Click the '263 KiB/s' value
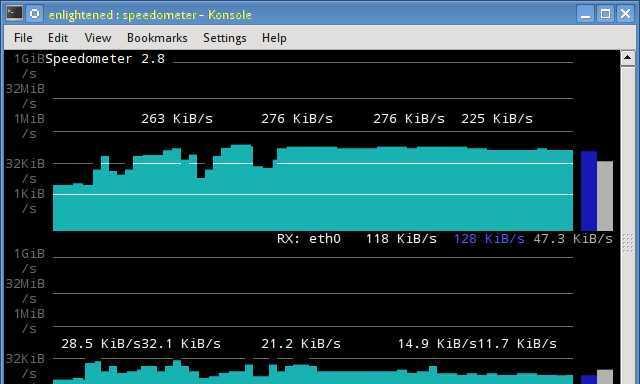 (177, 119)
